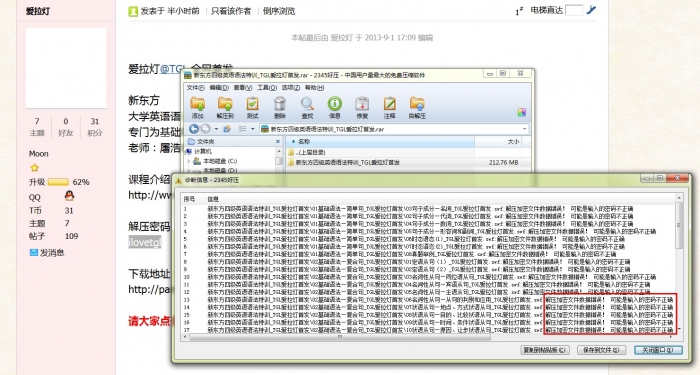The width and height of the screenshot is (700, 375).
Task: Click the grey forward arrow in the archive window
Action: (x=205, y=129)
